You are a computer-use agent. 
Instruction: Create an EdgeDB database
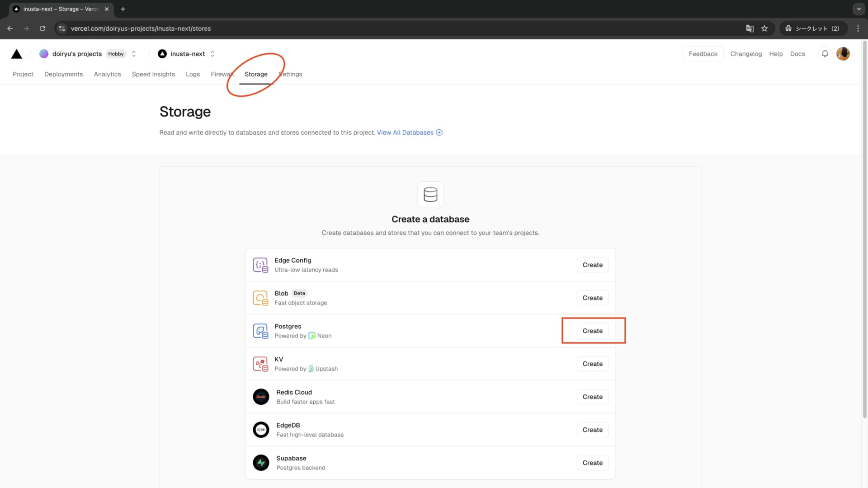click(592, 430)
